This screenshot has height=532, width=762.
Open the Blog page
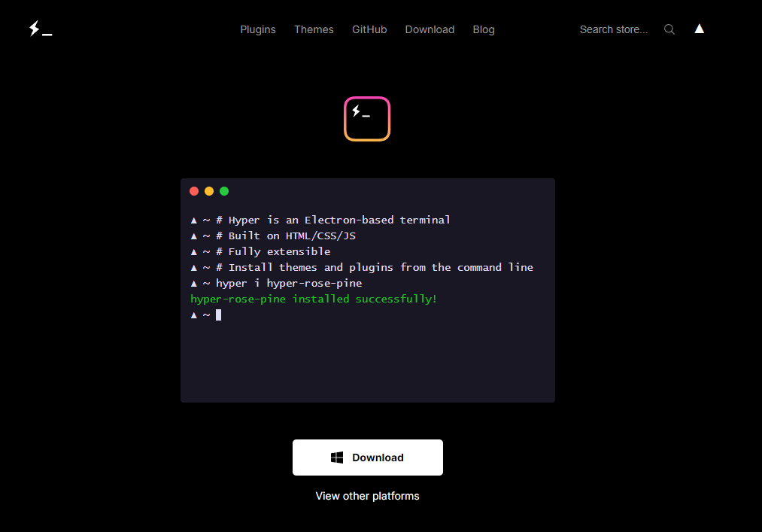coord(484,29)
